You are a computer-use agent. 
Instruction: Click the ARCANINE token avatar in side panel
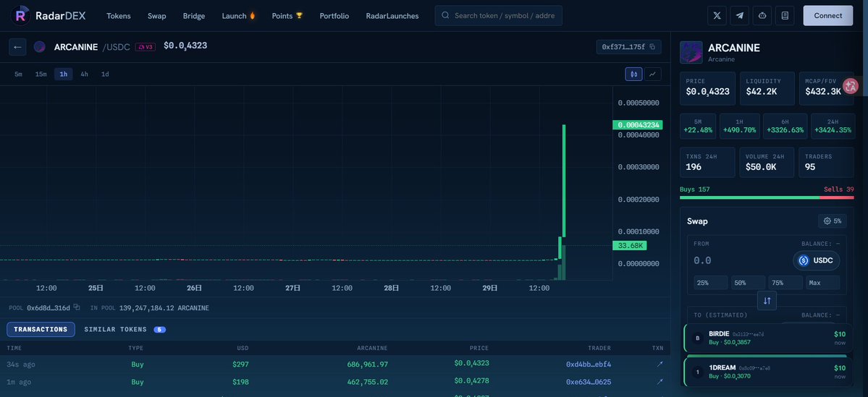(691, 52)
